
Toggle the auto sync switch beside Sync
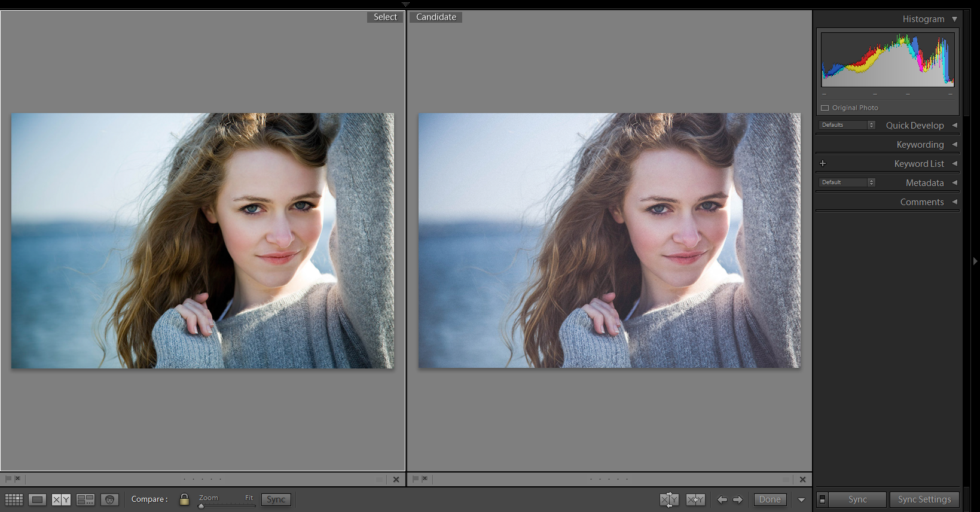point(823,499)
